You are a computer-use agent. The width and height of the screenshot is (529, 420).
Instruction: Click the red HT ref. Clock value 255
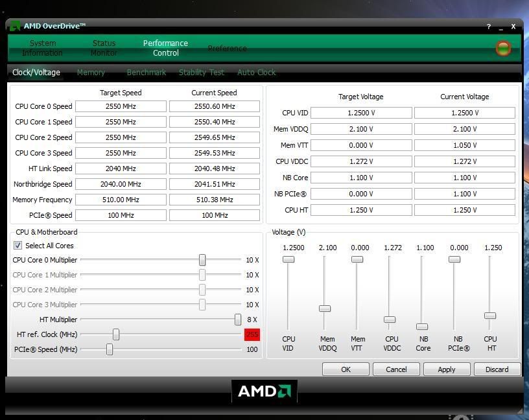252,334
